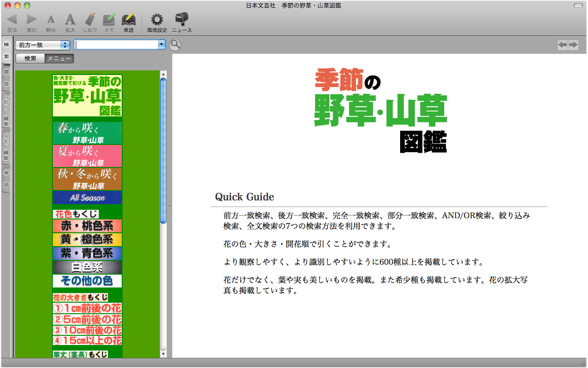Switch to the 検索 toggle view
The height and width of the screenshot is (368, 588).
point(30,58)
